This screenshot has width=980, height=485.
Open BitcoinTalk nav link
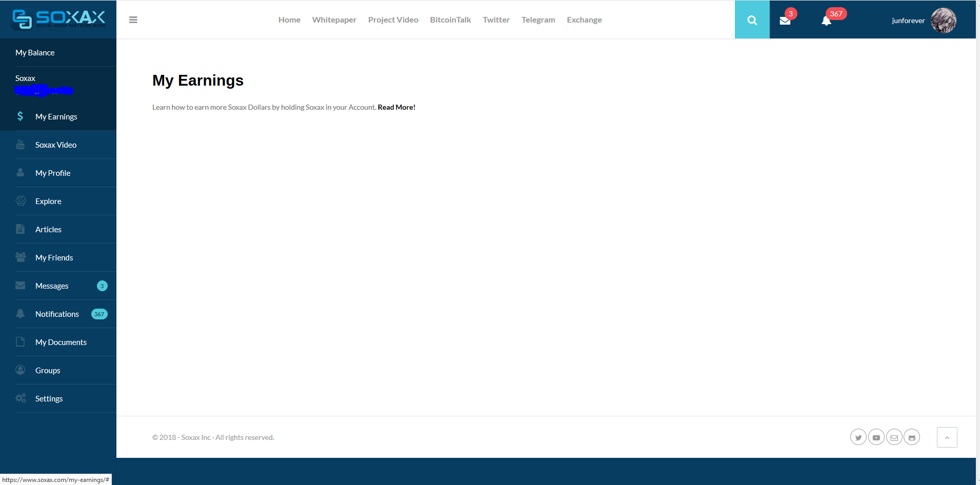click(450, 20)
